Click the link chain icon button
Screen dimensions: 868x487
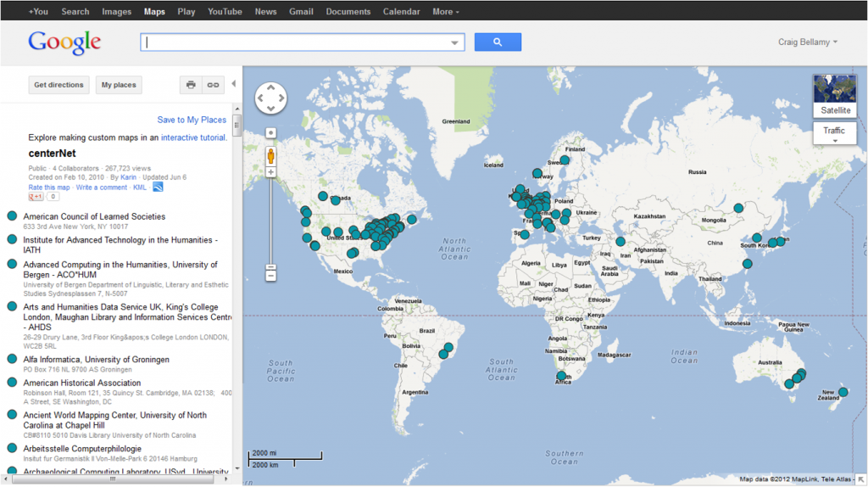[x=213, y=85]
